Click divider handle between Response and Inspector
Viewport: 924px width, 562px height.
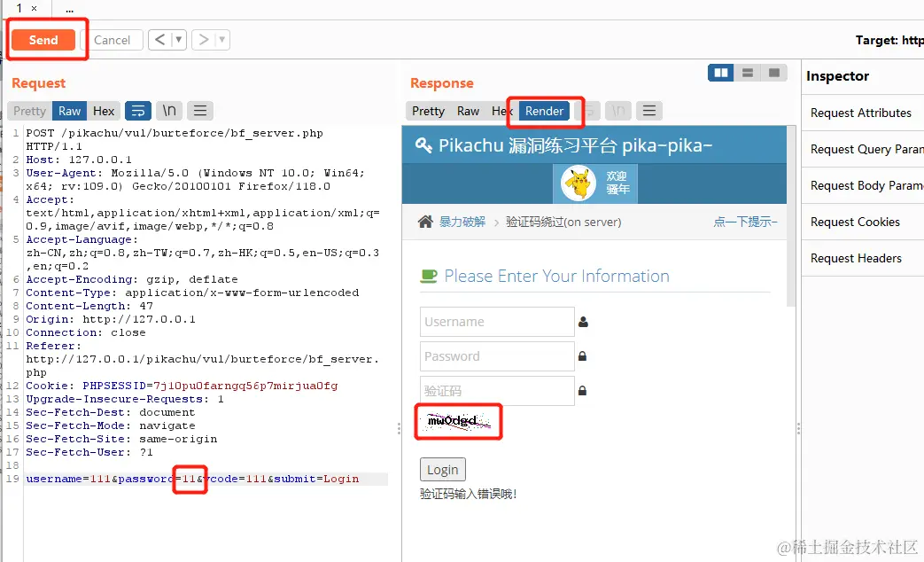(798, 429)
